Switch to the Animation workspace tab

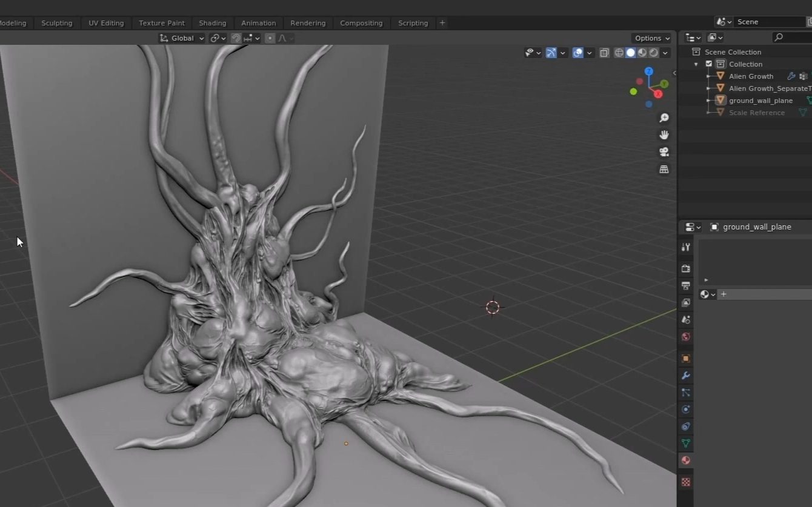[x=258, y=23]
